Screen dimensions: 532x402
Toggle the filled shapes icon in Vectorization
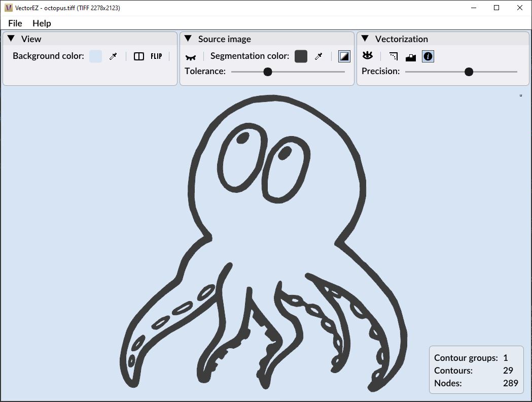coord(410,57)
